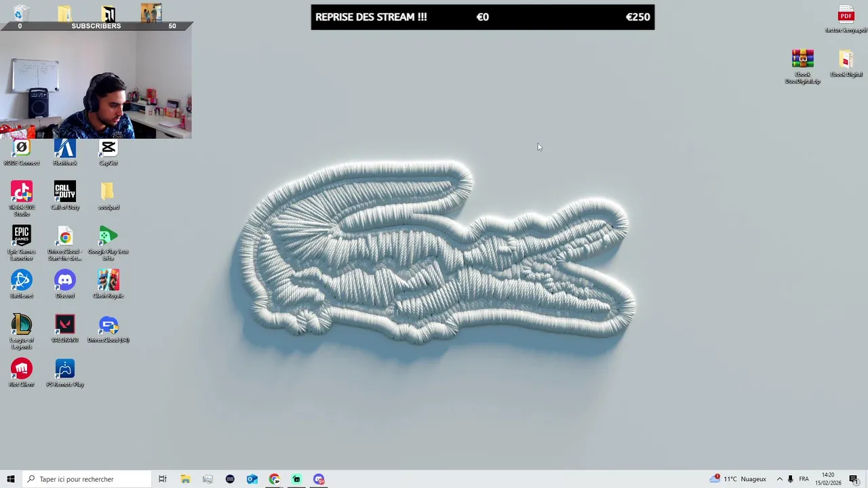
Task: Open the clock and calendar flyout showing 14:20
Action: click(828, 479)
